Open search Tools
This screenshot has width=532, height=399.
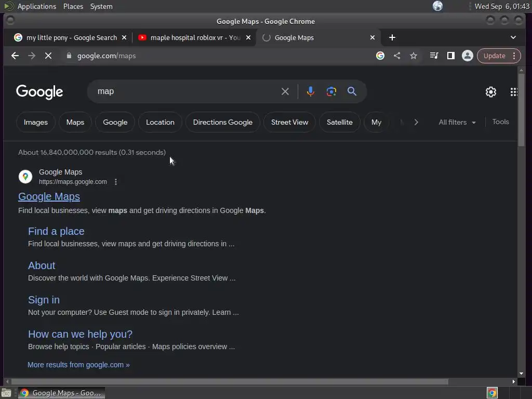coord(500,122)
